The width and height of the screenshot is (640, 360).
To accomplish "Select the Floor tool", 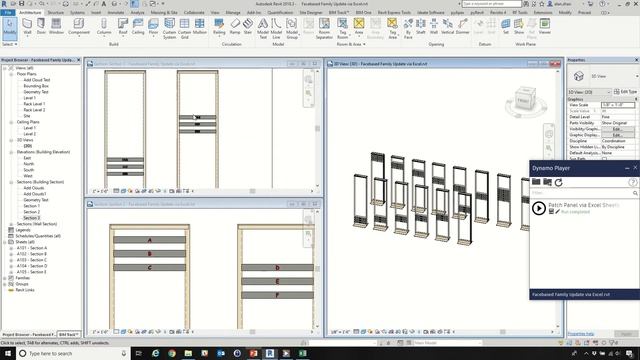I will click(x=153, y=26).
